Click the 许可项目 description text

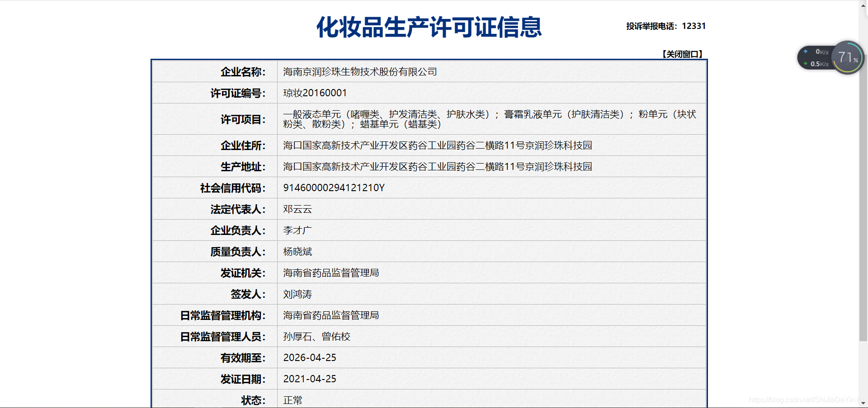[x=490, y=119]
